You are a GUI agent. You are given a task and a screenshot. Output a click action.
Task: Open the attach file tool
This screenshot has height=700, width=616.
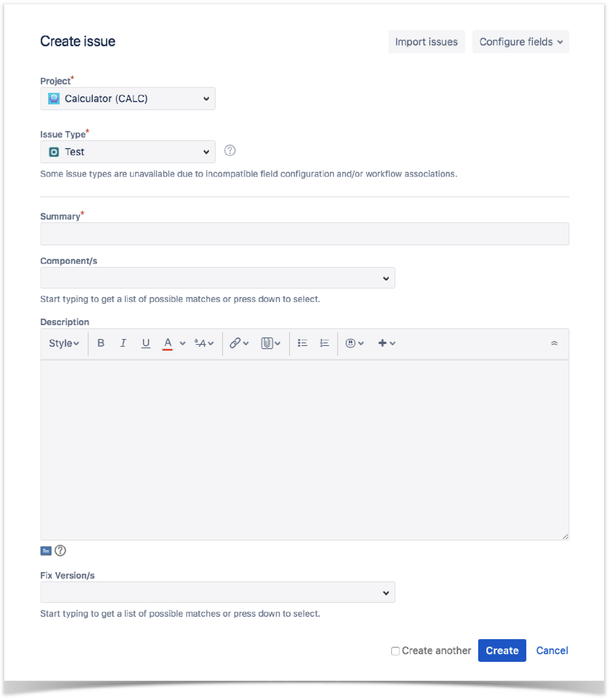coord(268,343)
